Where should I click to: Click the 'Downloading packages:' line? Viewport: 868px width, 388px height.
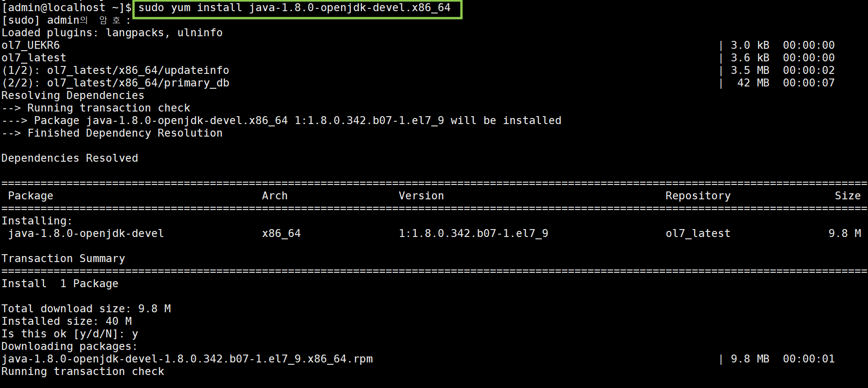pos(70,347)
